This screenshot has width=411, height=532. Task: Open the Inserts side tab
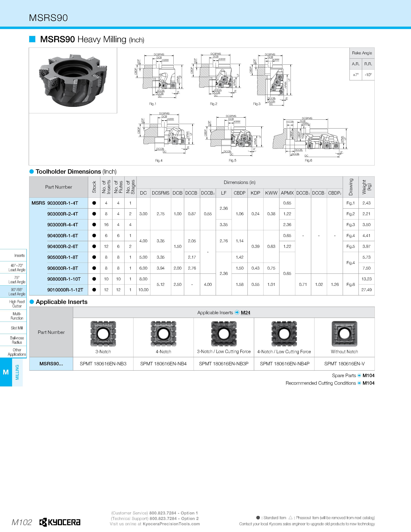pos(13,255)
